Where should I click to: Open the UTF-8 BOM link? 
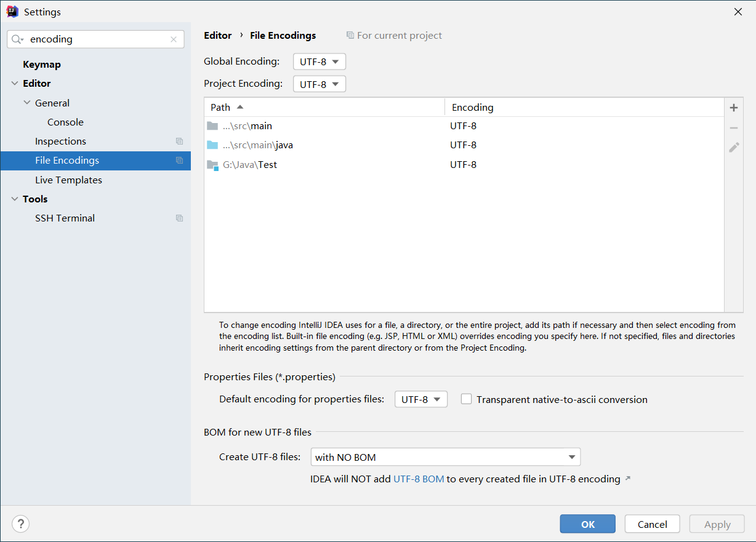coord(419,479)
